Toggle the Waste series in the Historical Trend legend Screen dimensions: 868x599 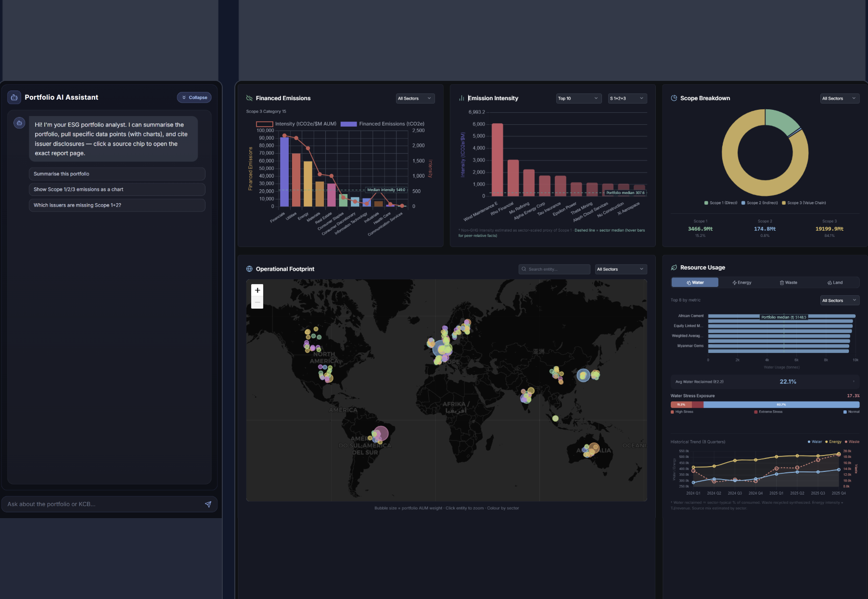tap(852, 442)
